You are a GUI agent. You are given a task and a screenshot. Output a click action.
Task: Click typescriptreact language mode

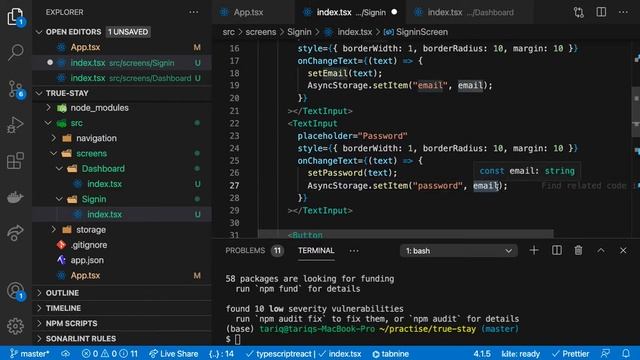coord(280,353)
